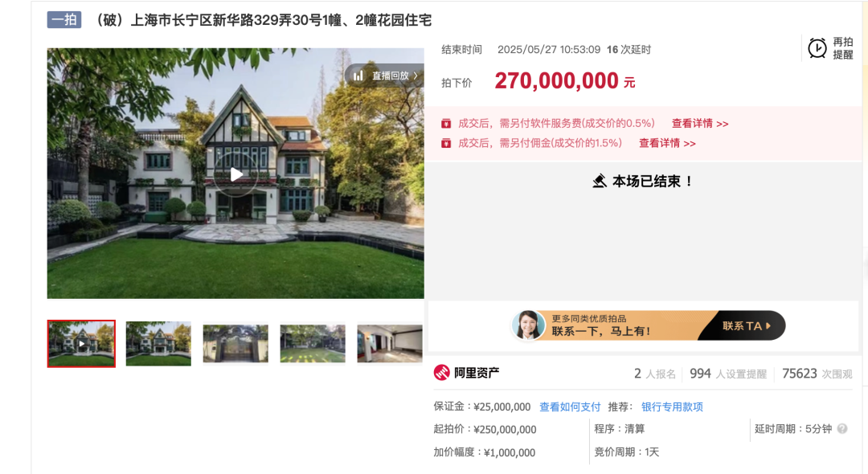Click the 联系TA button
The width and height of the screenshot is (868, 474).
[746, 325]
